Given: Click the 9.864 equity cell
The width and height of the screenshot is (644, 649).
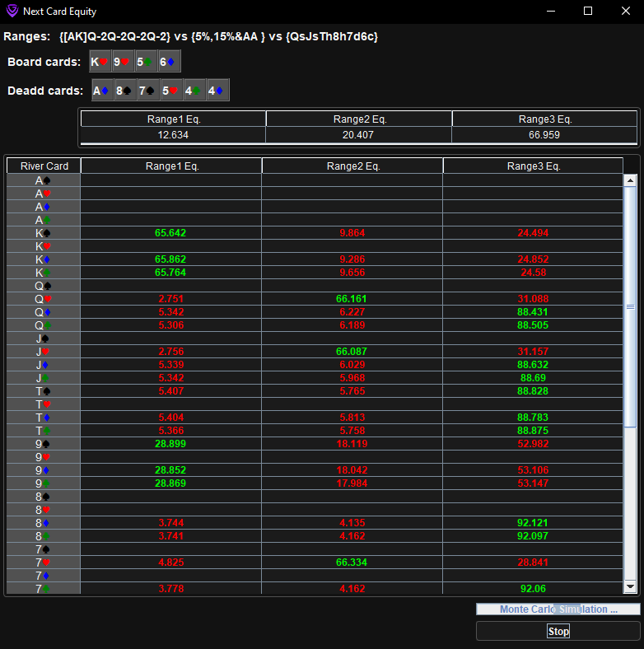Looking at the screenshot, I should [352, 233].
